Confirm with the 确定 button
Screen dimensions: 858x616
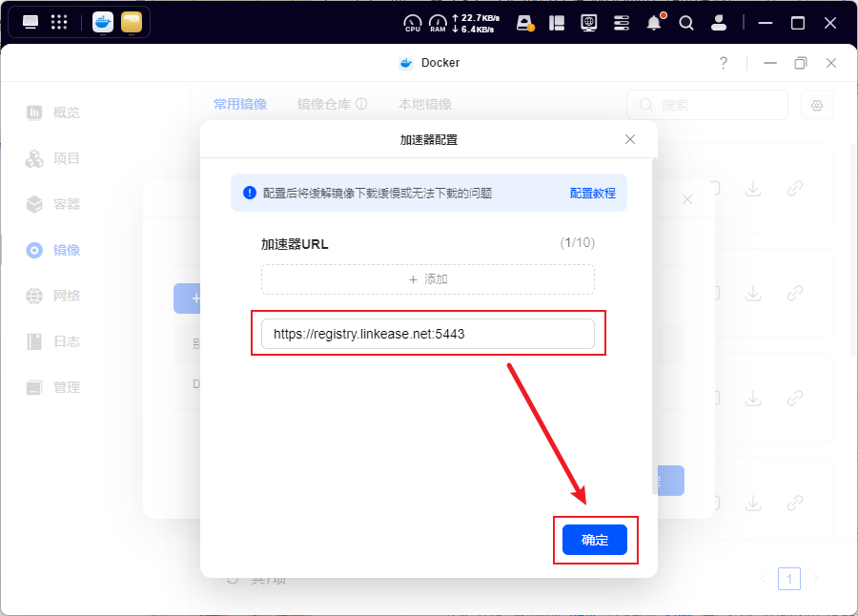[595, 540]
